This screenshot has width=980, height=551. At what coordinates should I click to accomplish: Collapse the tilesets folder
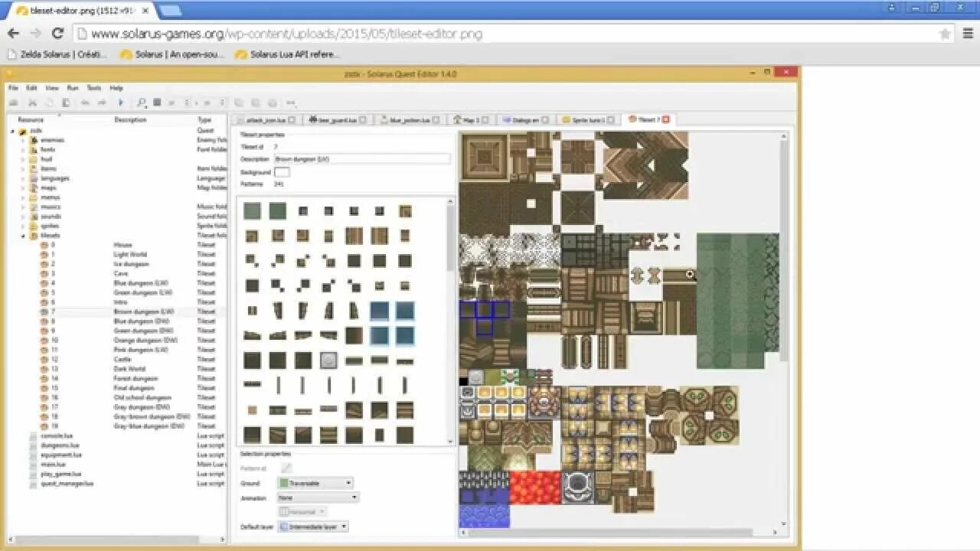coord(22,236)
